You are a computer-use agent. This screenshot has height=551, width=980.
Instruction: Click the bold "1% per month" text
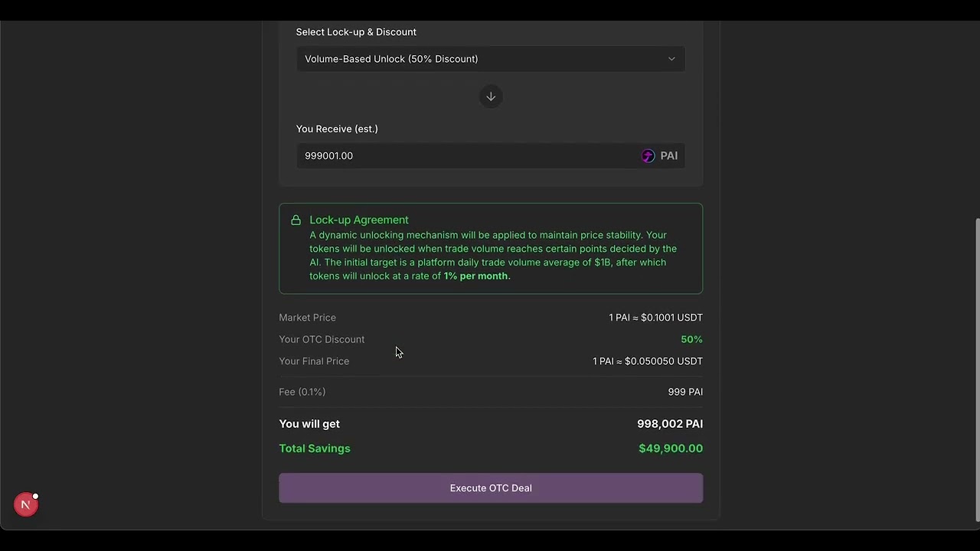pos(476,276)
